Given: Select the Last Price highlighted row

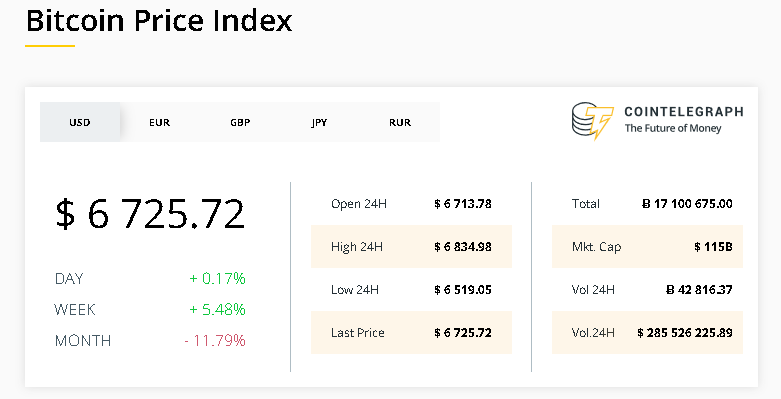Looking at the screenshot, I should (411, 332).
